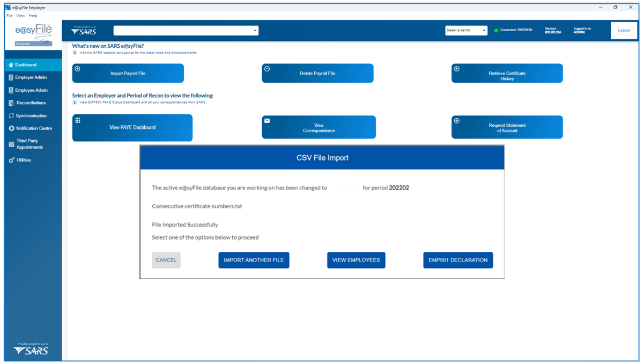Click the Synchronisation arrows icon
The height and width of the screenshot is (364, 644).
[x=11, y=116]
